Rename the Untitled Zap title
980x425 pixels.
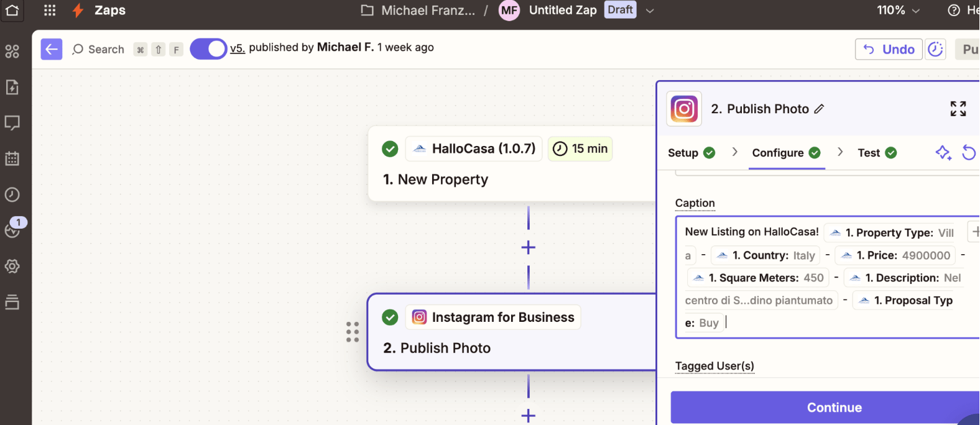pyautogui.click(x=563, y=10)
